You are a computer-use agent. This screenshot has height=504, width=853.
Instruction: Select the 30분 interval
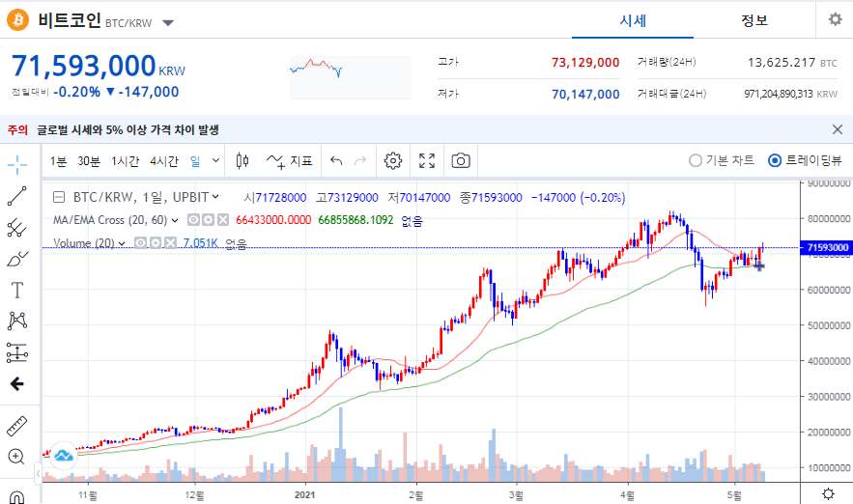click(x=89, y=161)
